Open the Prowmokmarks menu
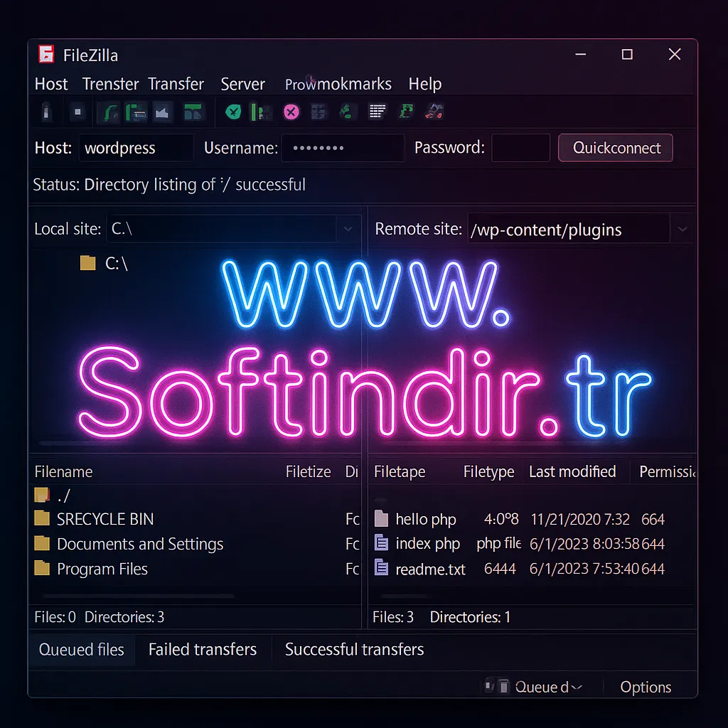 tap(338, 84)
